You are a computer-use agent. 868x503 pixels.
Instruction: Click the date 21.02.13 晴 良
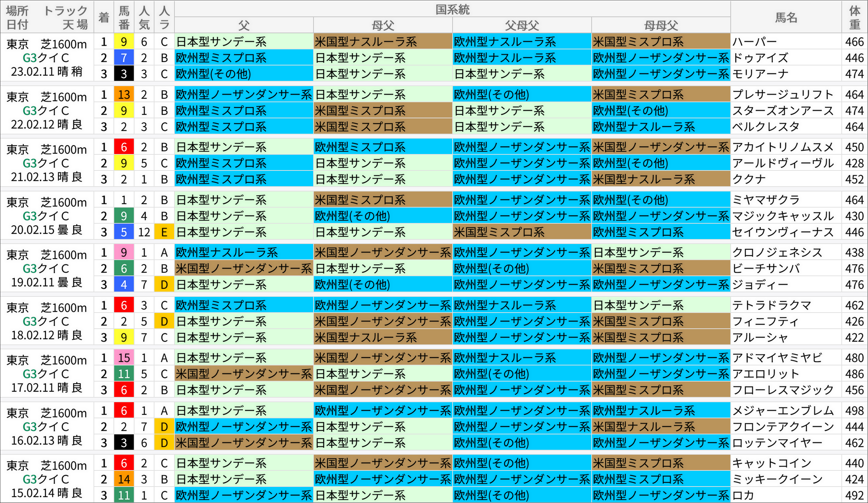[x=47, y=177]
